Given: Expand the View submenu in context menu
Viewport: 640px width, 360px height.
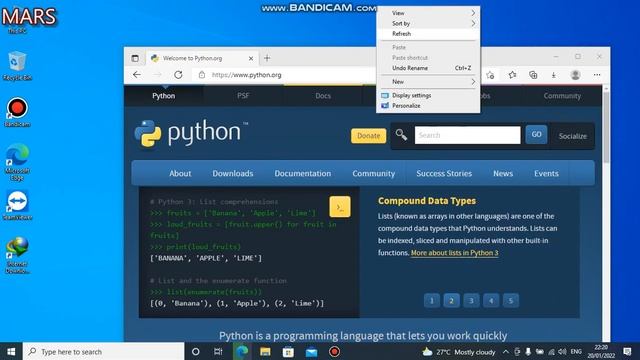Looking at the screenshot, I should 428,13.
